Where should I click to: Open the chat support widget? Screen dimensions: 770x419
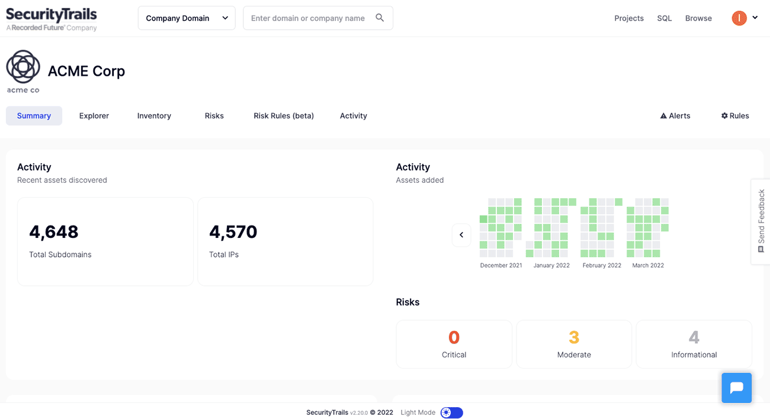coord(736,388)
